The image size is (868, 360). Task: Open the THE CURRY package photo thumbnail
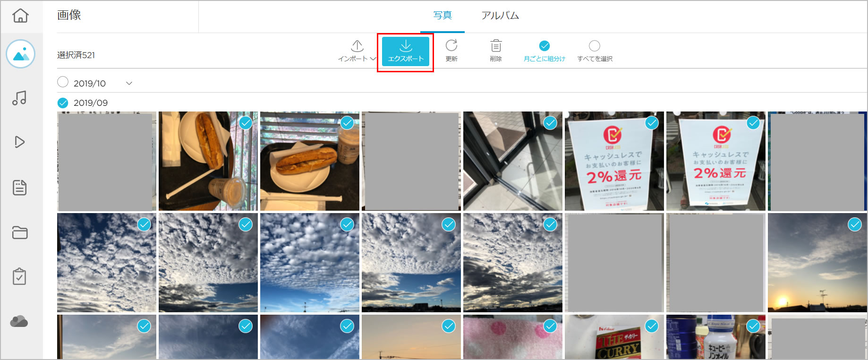pos(614,337)
